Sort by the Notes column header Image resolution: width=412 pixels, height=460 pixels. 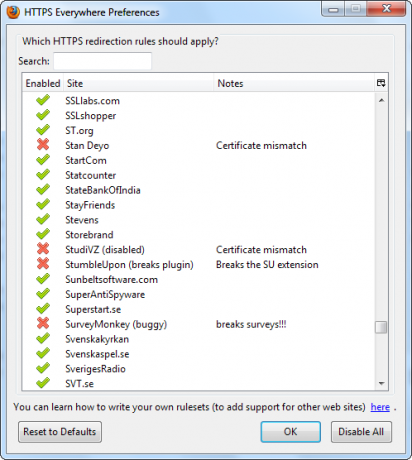pos(294,83)
